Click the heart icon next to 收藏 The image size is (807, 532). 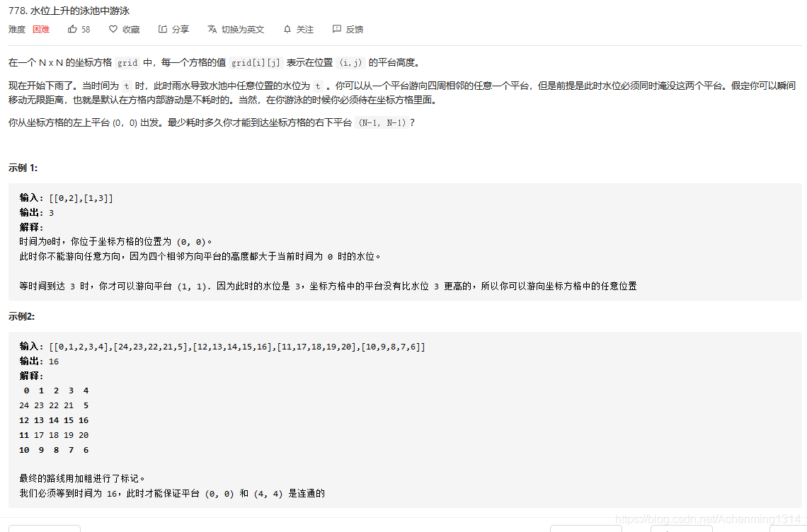(112, 29)
